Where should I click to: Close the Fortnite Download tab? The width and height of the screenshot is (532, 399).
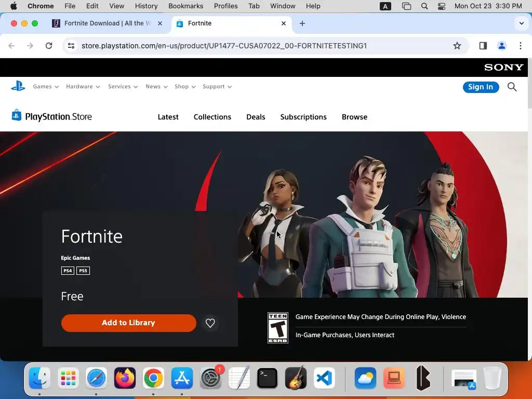160,23
